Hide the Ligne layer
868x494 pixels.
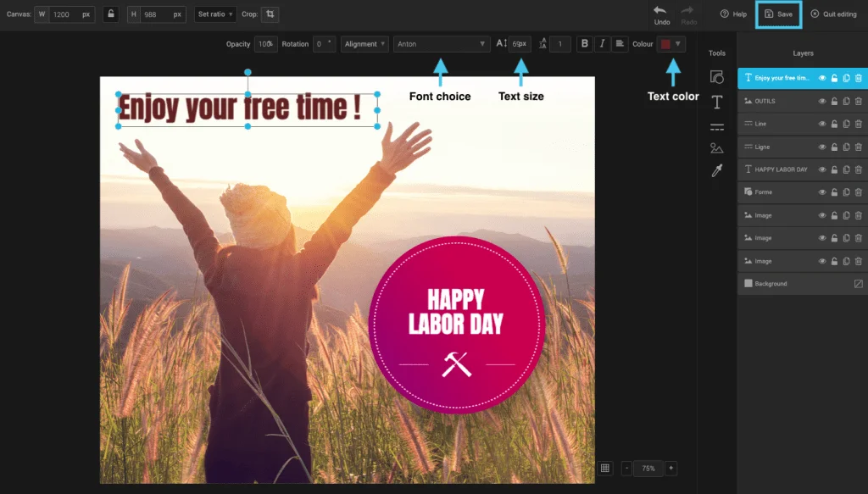pyautogui.click(x=822, y=147)
